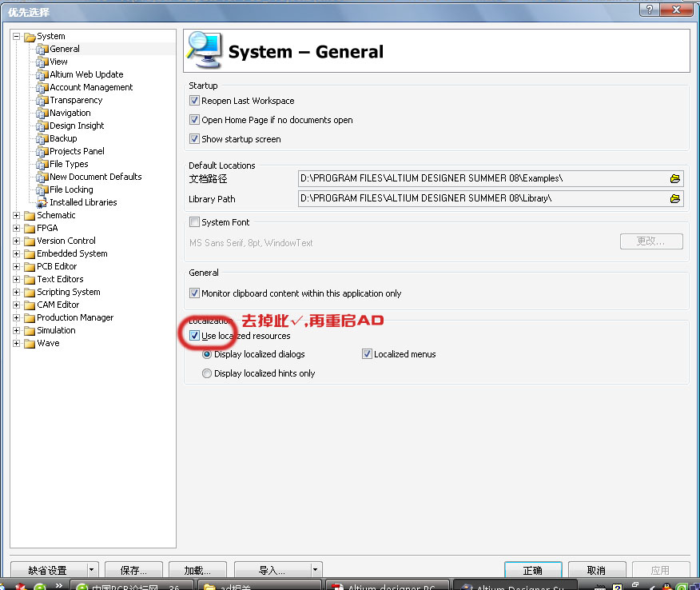Click the 缺省设置 defaults button

pyautogui.click(x=48, y=570)
